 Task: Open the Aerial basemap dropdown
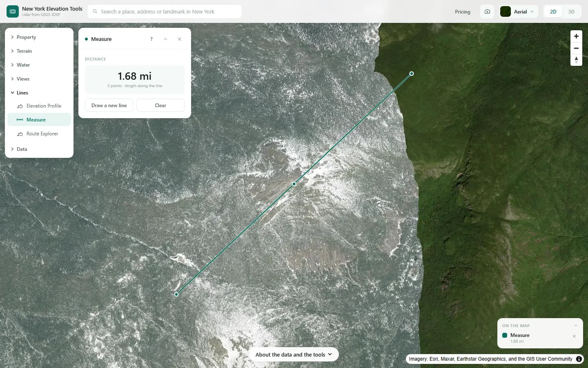point(519,11)
